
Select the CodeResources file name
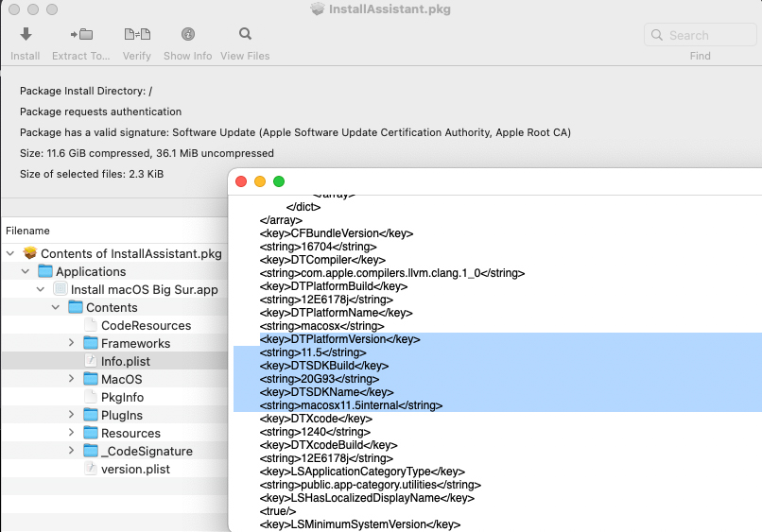point(147,325)
